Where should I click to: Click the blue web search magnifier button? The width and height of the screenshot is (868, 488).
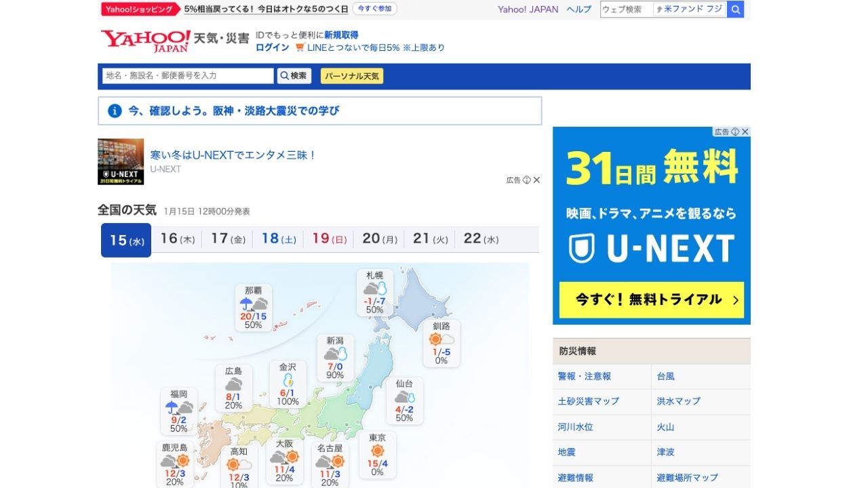tap(735, 9)
